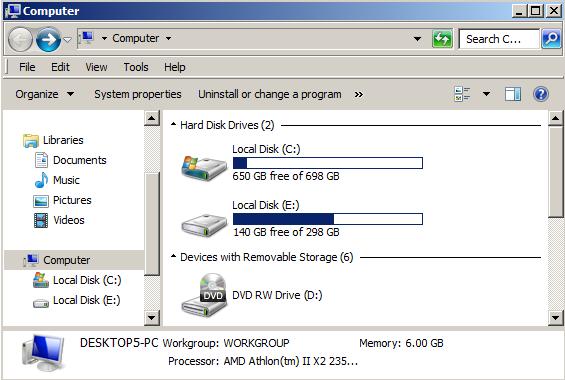Click the Local Disk (E:) capacity bar

328,219
